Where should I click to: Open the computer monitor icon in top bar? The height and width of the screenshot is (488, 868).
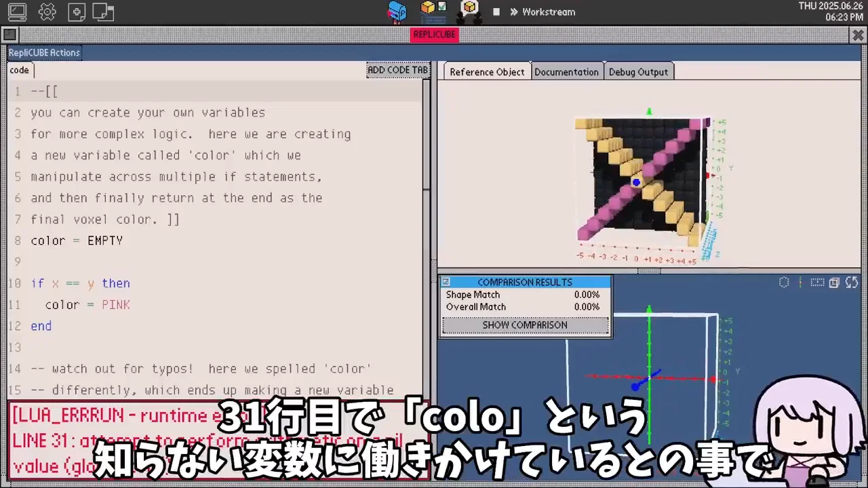point(17,12)
